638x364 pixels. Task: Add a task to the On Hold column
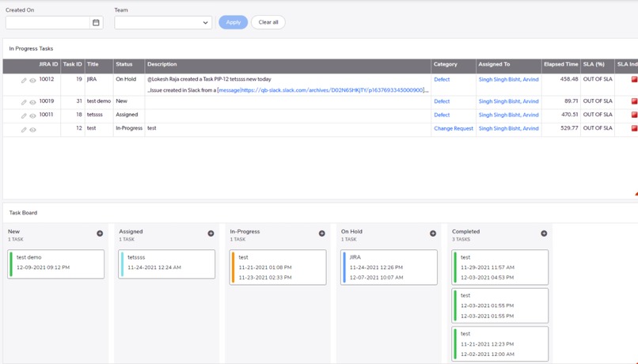click(x=433, y=233)
